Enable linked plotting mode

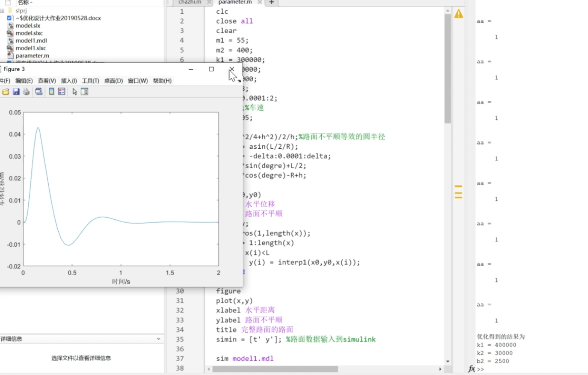coord(39,91)
